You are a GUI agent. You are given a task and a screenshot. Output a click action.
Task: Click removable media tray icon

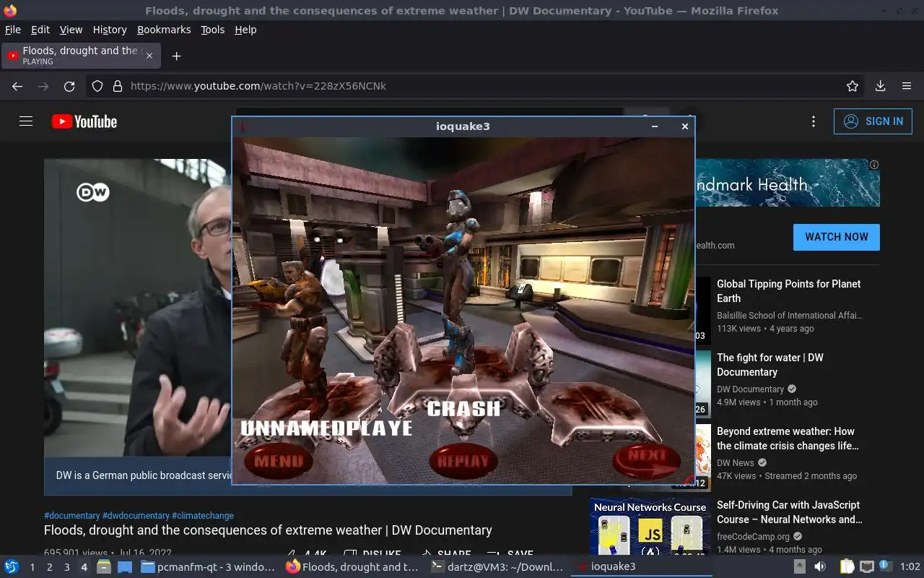pos(800,567)
